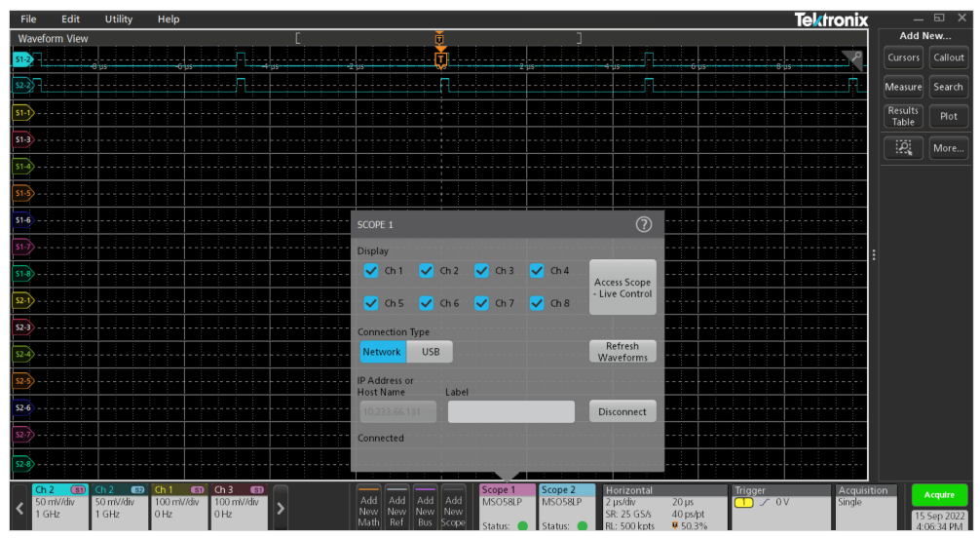Open the Scope 2 badge
The width and height of the screenshot is (980, 538).
coord(567,508)
